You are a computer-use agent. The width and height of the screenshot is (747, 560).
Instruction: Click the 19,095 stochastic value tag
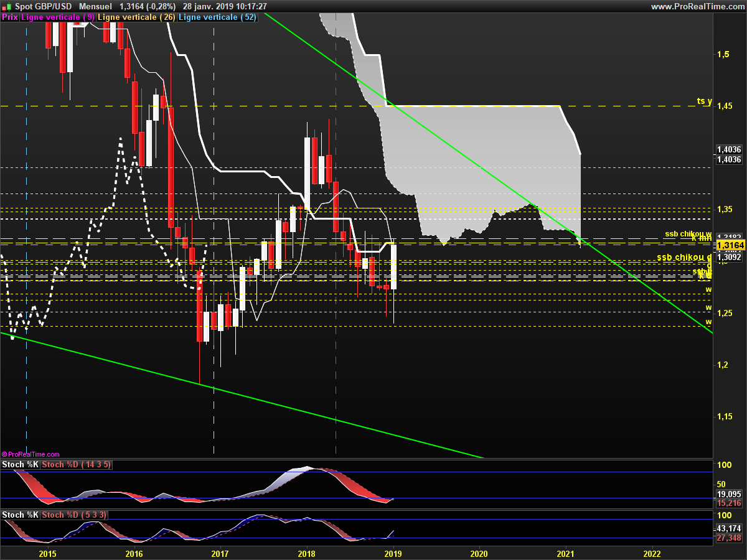pos(729,495)
